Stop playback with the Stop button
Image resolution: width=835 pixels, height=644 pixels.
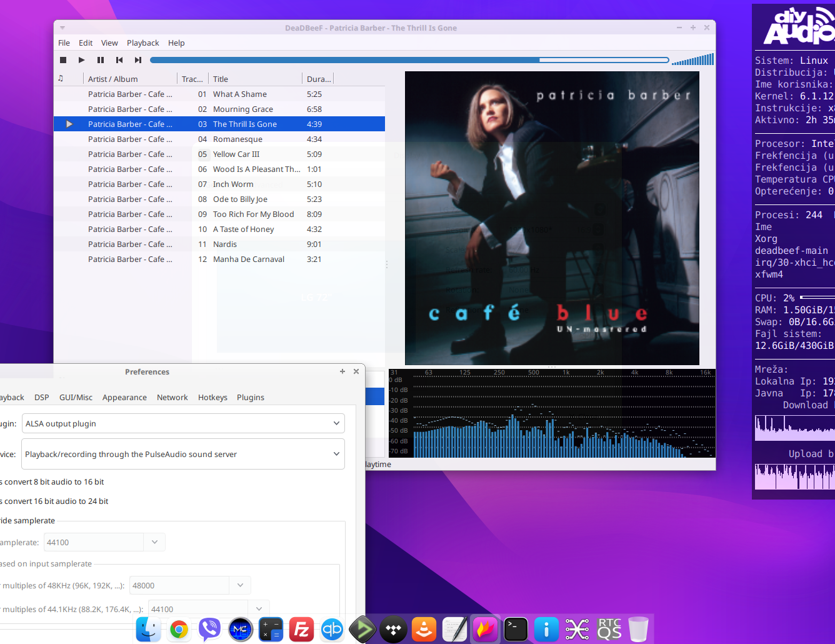point(63,60)
